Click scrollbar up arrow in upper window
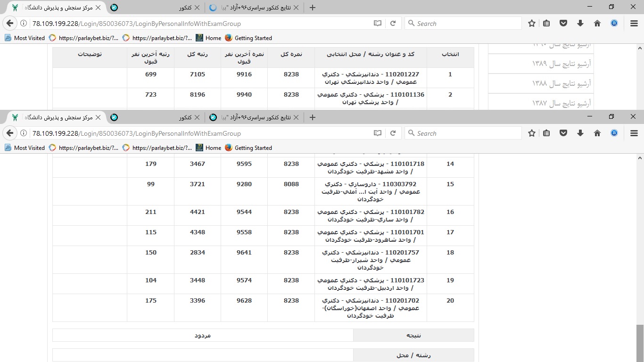 (640, 48)
